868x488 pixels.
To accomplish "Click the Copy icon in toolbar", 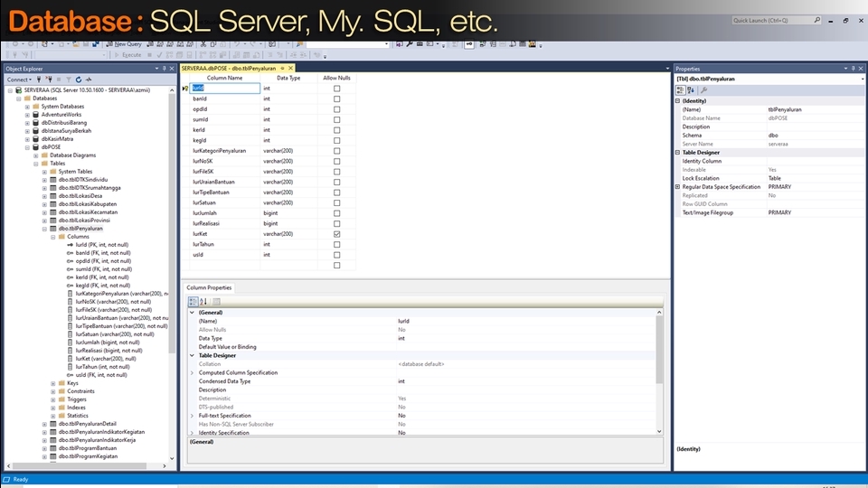I will pyautogui.click(x=213, y=43).
